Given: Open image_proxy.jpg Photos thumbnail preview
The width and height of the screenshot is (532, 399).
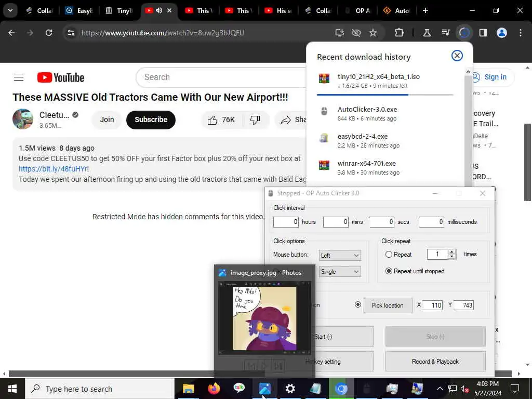Looking at the screenshot, I should tap(264, 318).
